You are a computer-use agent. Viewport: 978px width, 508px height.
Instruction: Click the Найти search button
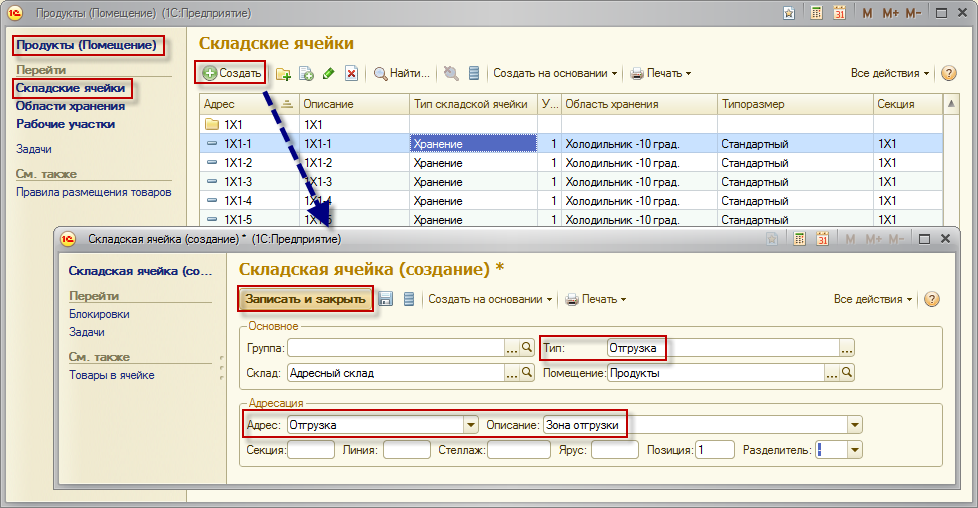(402, 73)
